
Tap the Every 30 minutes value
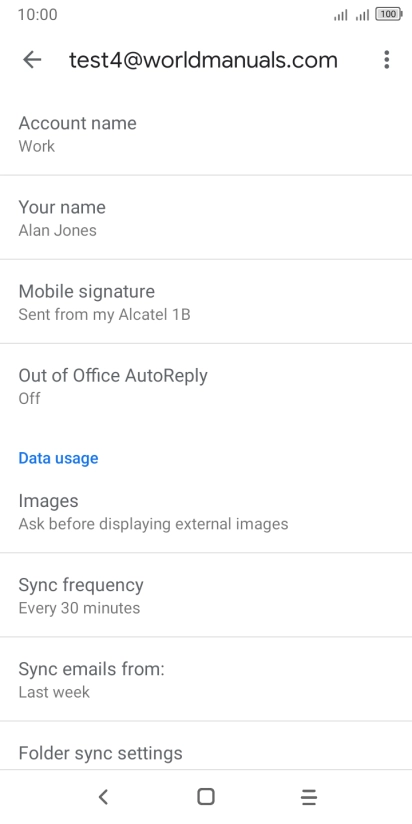tap(79, 608)
